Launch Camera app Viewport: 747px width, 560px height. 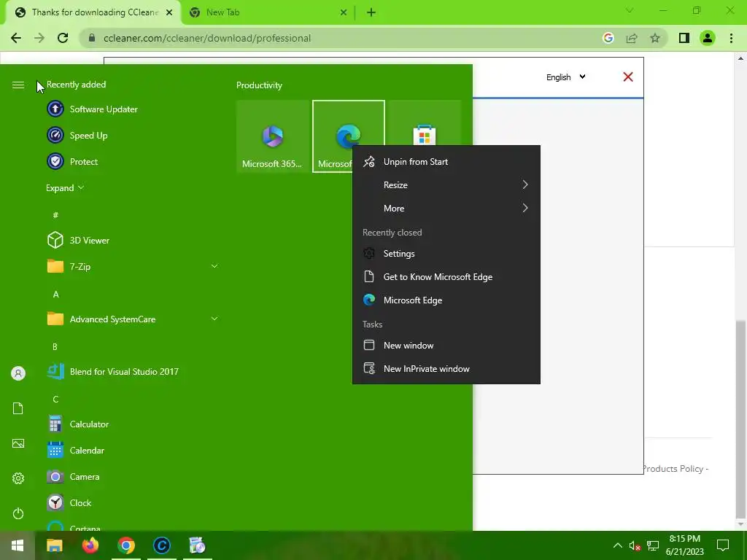coord(132,476)
